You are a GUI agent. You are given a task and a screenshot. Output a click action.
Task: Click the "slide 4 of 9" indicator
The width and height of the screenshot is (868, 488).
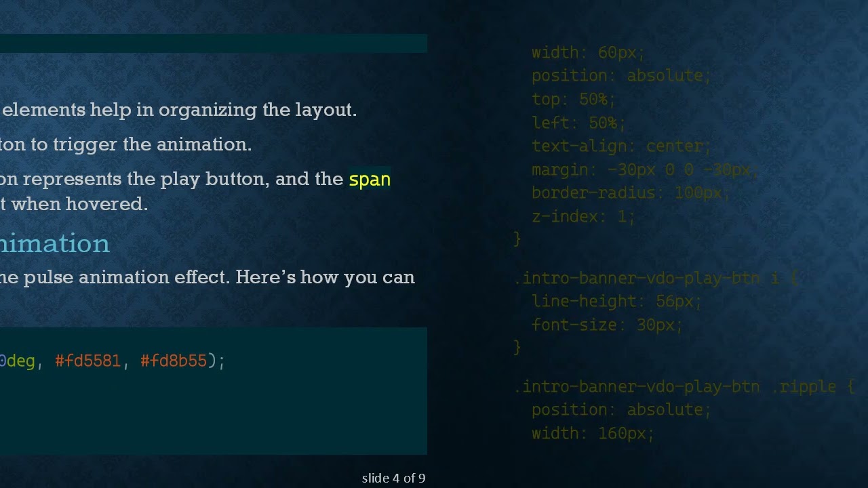(x=393, y=478)
